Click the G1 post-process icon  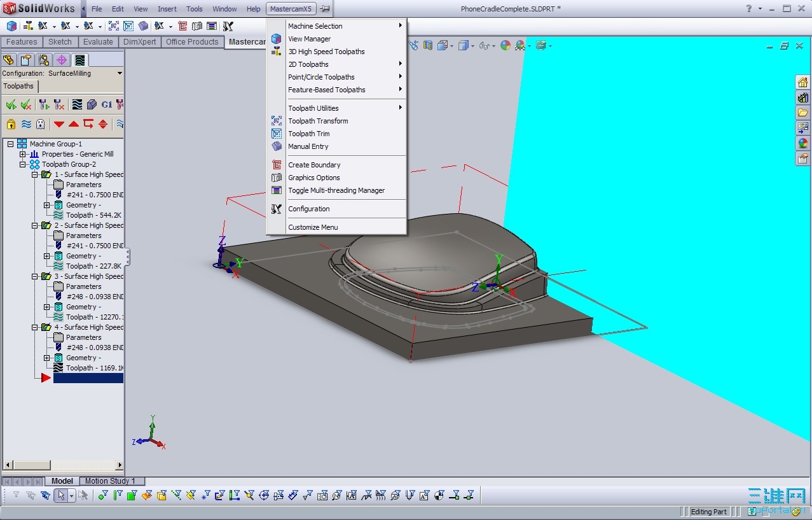tap(106, 104)
